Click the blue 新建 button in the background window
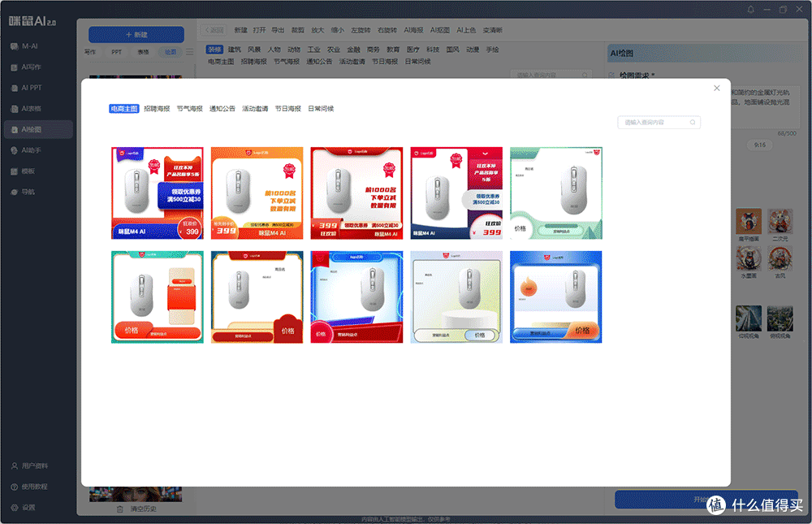The width and height of the screenshot is (812, 524). [136, 35]
